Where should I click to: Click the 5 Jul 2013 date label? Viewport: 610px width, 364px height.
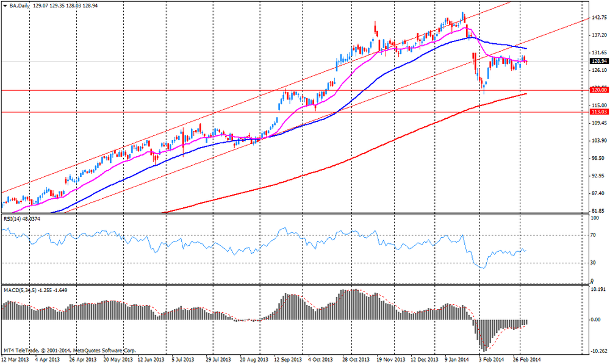tap(183, 359)
